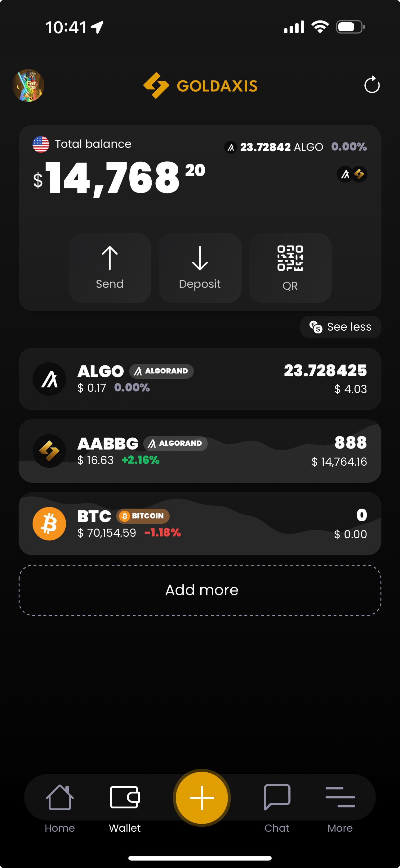The image size is (400, 868).
Task: Tap the Algorand logo next to ALGO
Action: pyautogui.click(x=49, y=379)
